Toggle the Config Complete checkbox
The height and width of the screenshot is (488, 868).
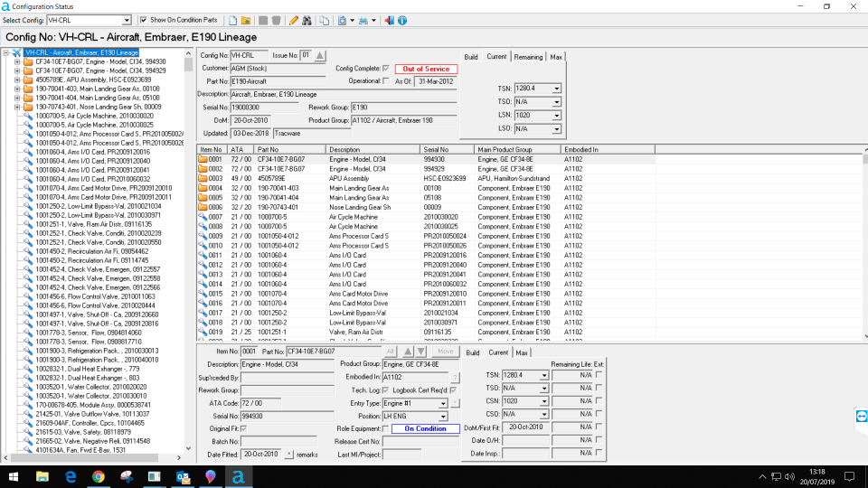click(386, 68)
